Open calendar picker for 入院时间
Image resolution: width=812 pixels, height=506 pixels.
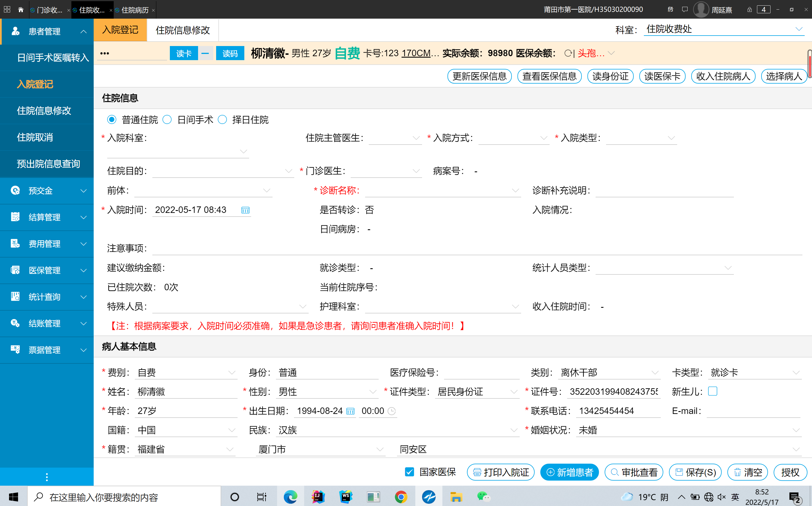click(x=245, y=210)
